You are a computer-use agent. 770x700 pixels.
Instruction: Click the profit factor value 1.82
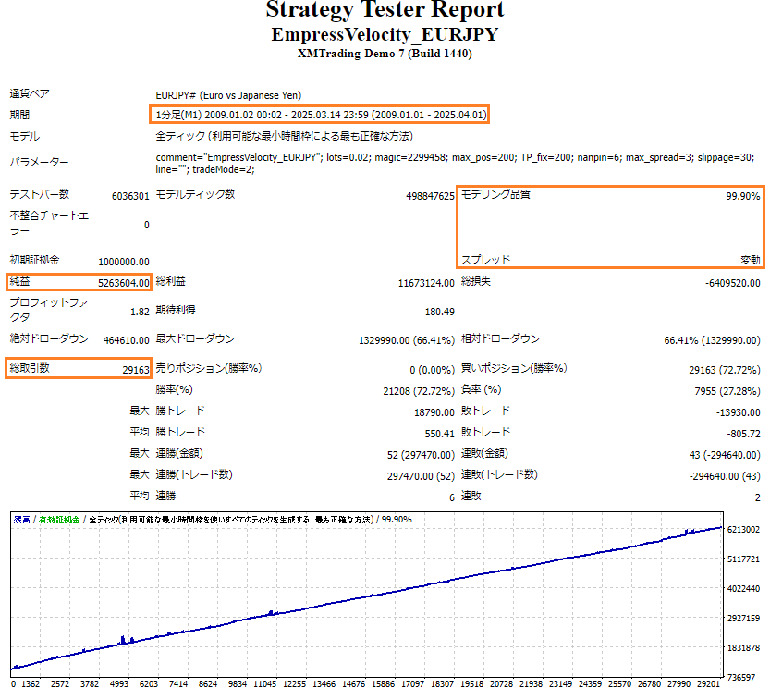click(x=140, y=312)
